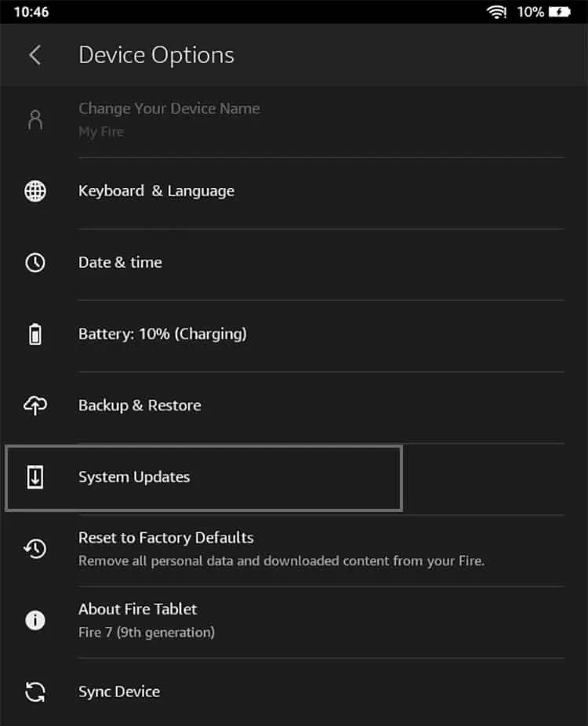The image size is (588, 726).
Task: Tap the person icon for device name
Action: click(x=35, y=120)
